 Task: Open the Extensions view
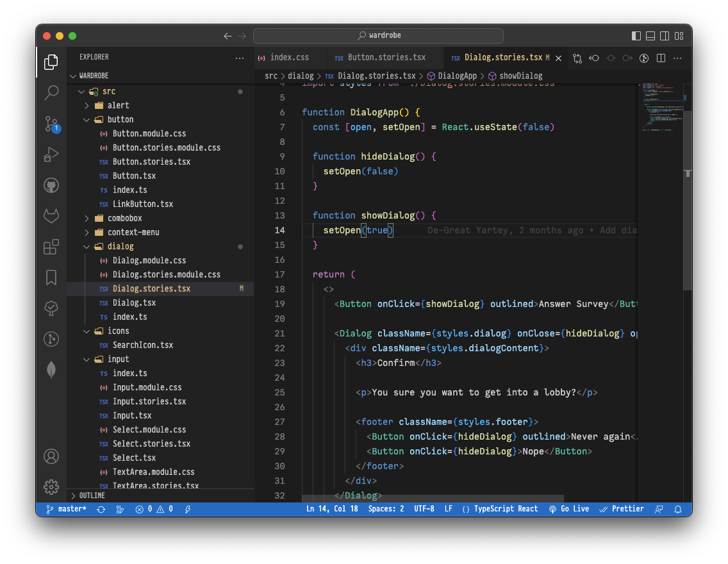[51, 247]
